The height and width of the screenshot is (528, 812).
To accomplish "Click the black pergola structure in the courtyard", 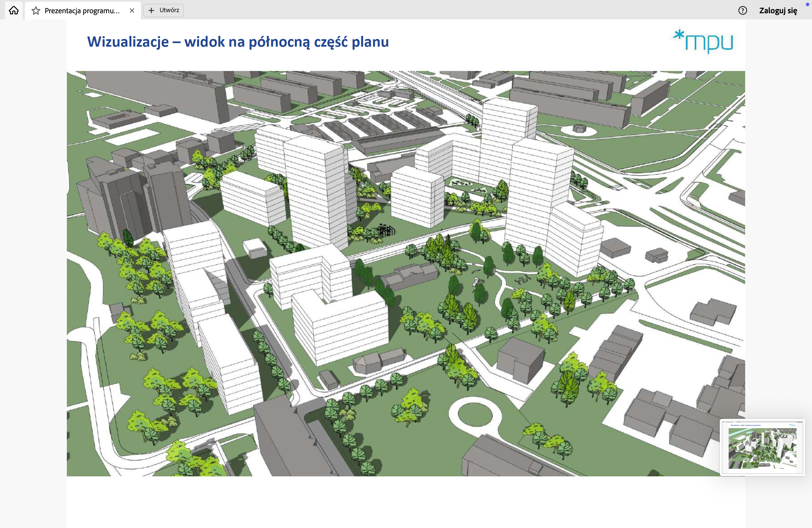I will point(387,231).
